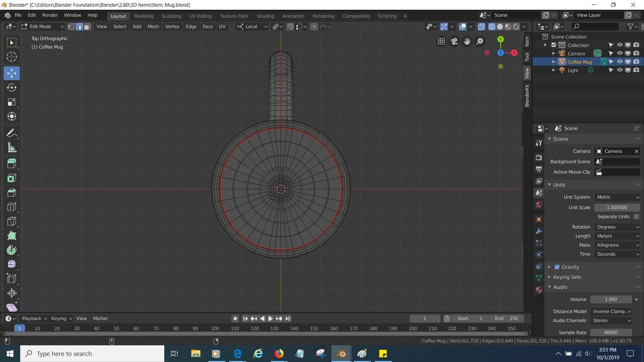This screenshot has height=362, width=644.
Task: Open the Material properties tab
Action: tap(539, 290)
